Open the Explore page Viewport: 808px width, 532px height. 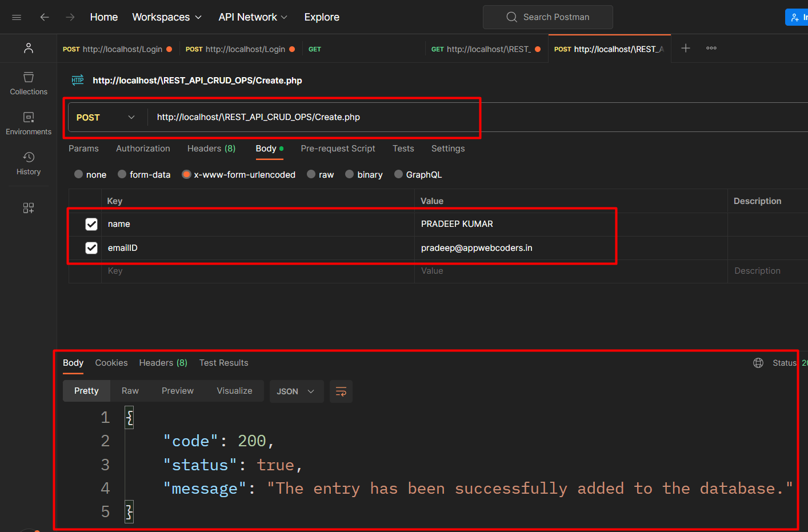click(322, 17)
